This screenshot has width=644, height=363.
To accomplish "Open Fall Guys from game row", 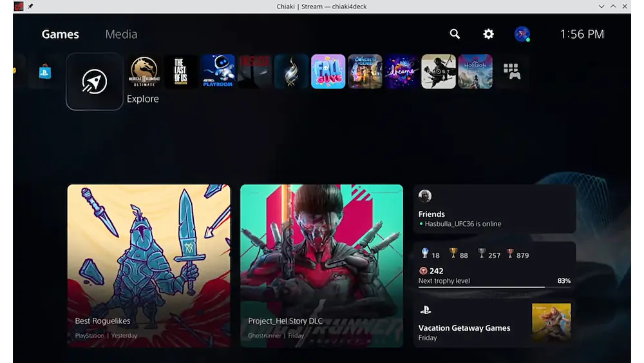I will coord(328,72).
